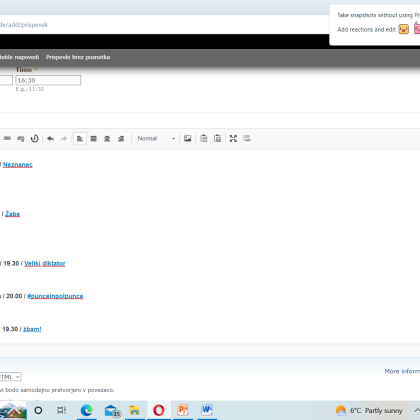Toggle center text alignment
420x420 pixels.
[107, 138]
